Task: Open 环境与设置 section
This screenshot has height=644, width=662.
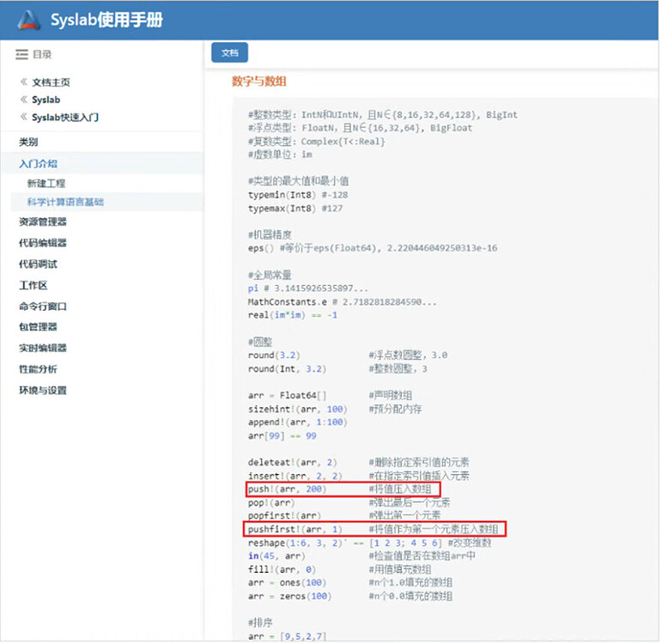Action: pos(43,391)
